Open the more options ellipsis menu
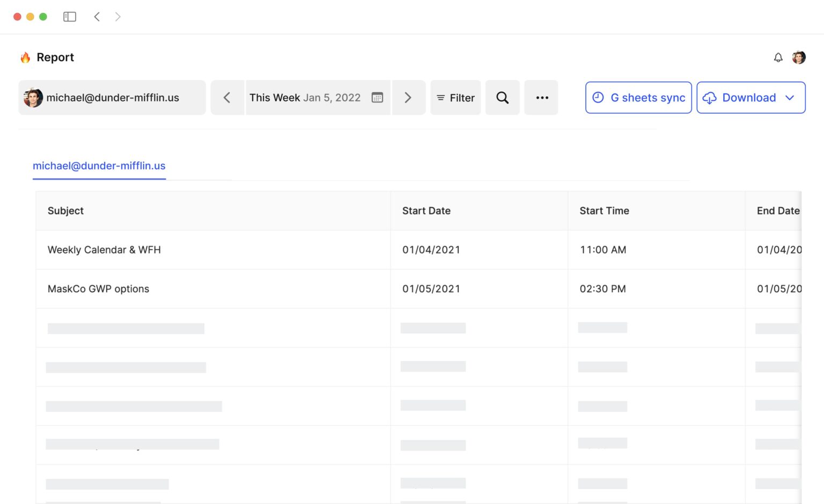 [541, 98]
